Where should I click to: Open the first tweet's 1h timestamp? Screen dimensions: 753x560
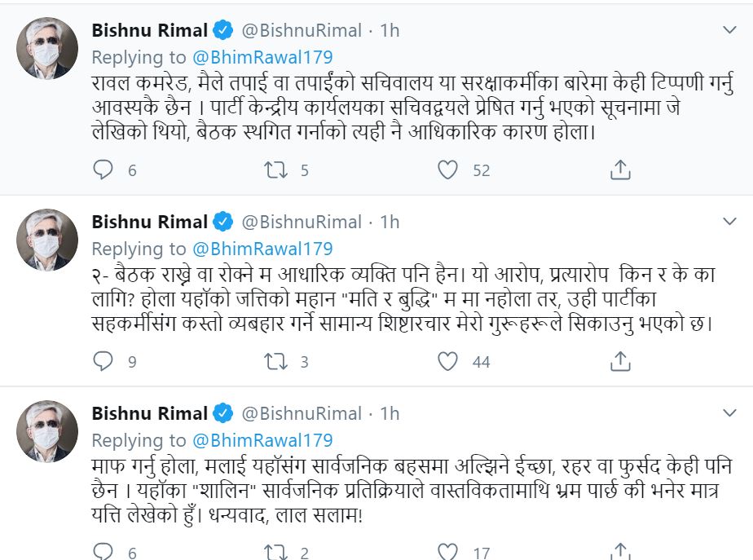(x=390, y=31)
